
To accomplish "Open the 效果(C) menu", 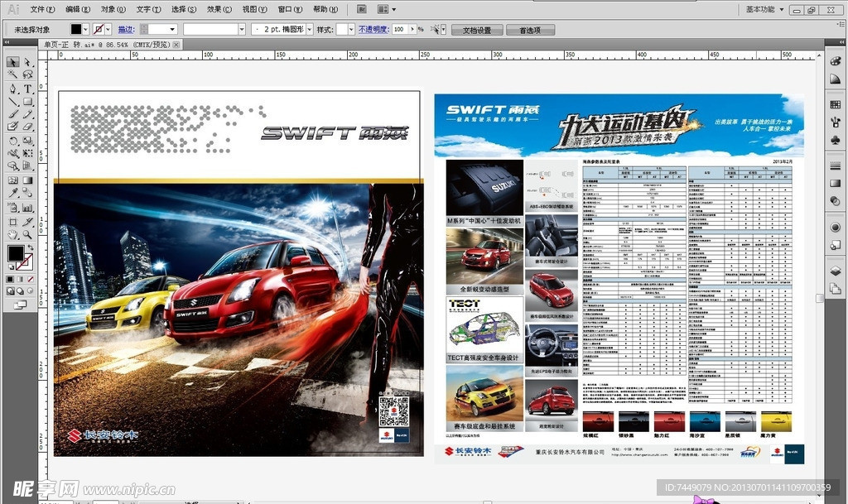I will point(219,9).
